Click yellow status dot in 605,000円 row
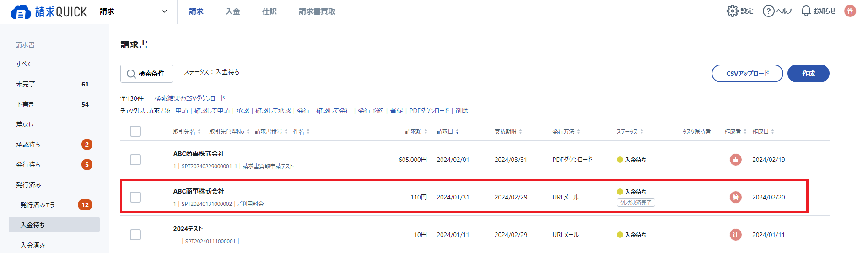Image resolution: width=868 pixels, height=253 pixels. pos(620,160)
